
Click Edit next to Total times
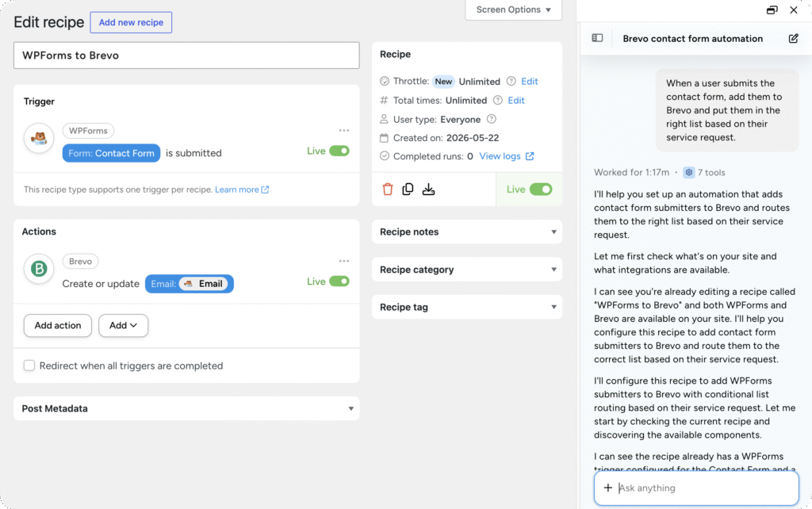coord(515,100)
